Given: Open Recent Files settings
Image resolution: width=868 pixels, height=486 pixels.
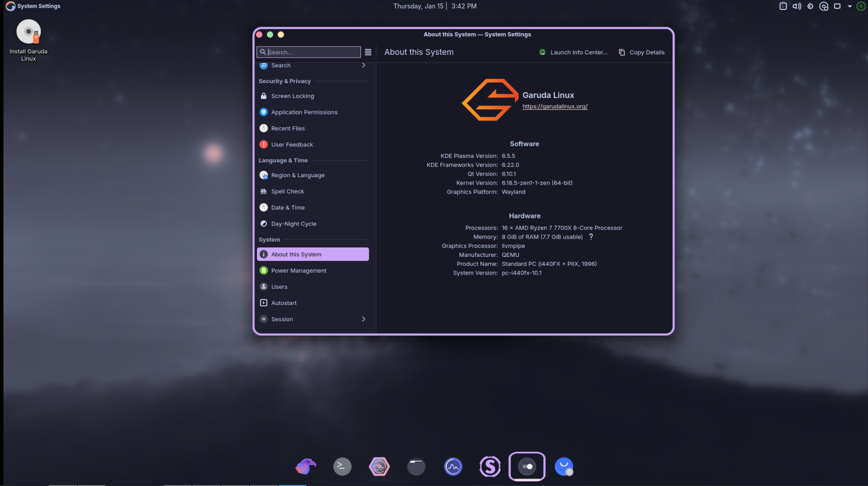Looking at the screenshot, I should [313, 128].
